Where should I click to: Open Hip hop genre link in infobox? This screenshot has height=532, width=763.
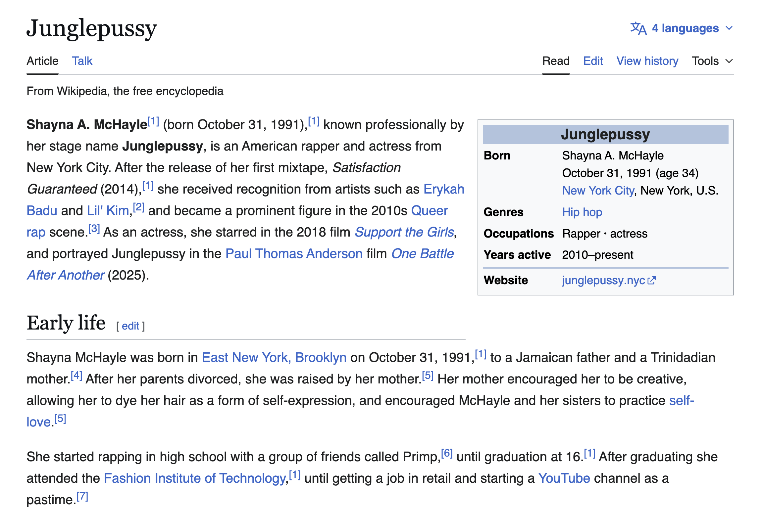tap(582, 212)
